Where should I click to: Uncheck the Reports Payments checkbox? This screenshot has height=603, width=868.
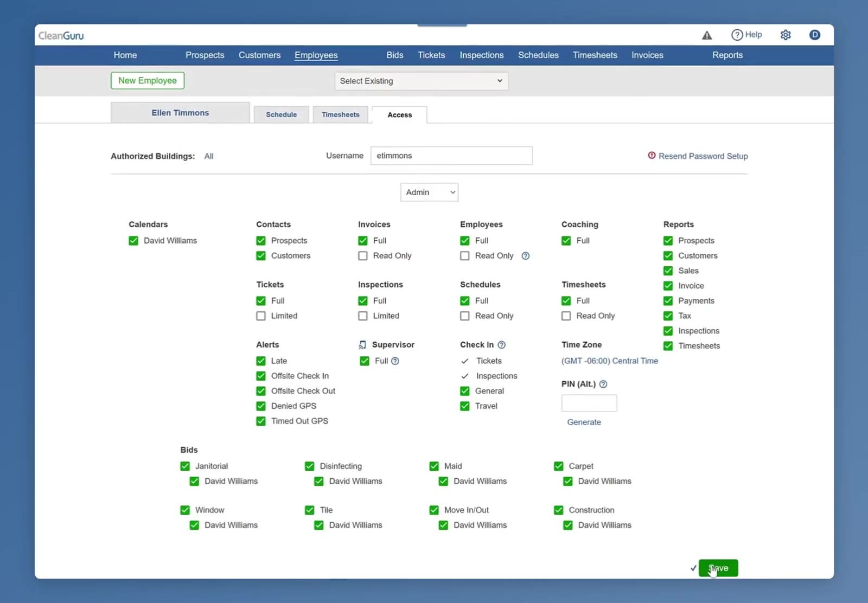coord(668,301)
